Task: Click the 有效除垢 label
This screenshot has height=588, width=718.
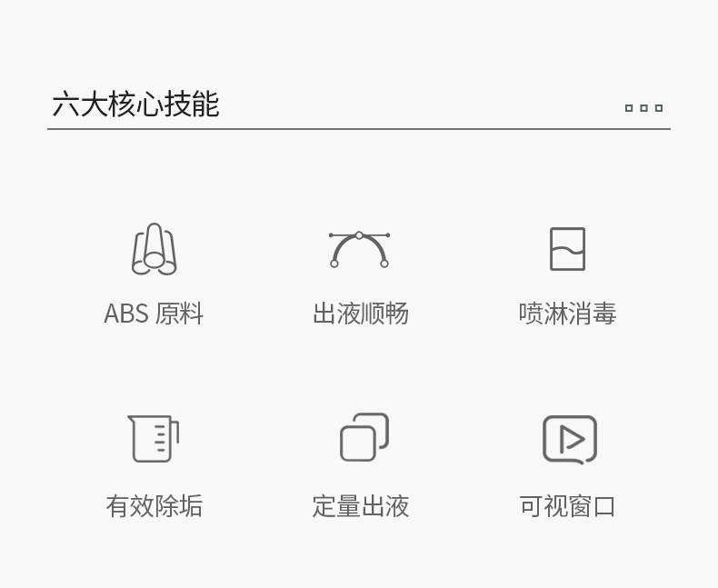Action: click(155, 506)
